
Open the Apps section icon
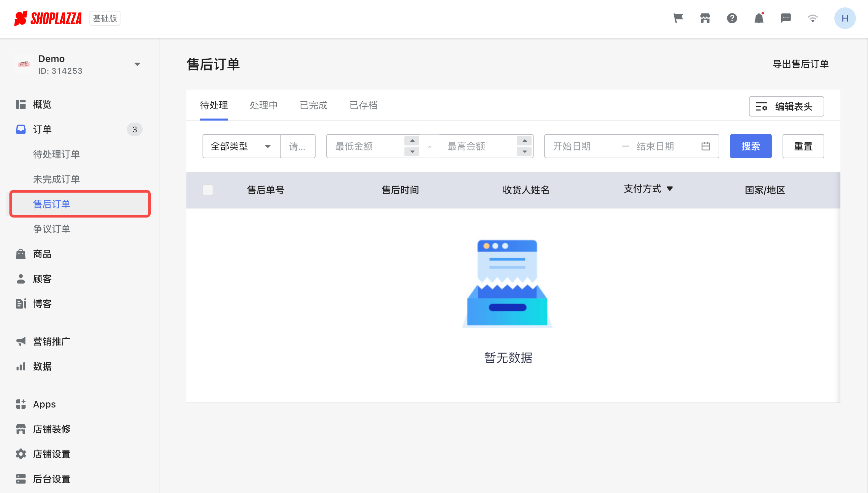(x=21, y=404)
